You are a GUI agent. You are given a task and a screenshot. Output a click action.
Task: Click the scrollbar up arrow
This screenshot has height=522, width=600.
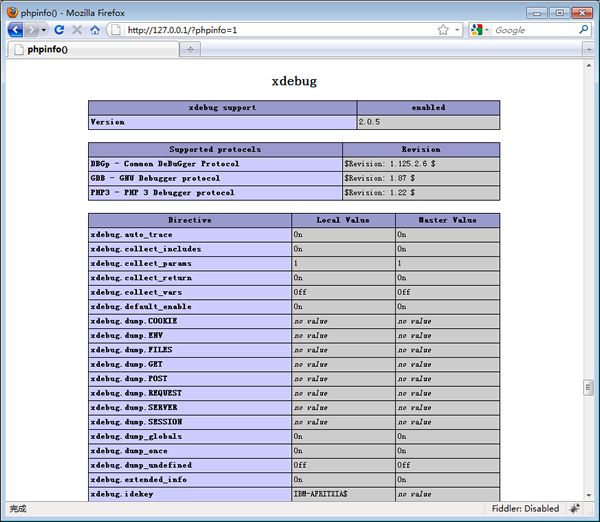[589, 66]
